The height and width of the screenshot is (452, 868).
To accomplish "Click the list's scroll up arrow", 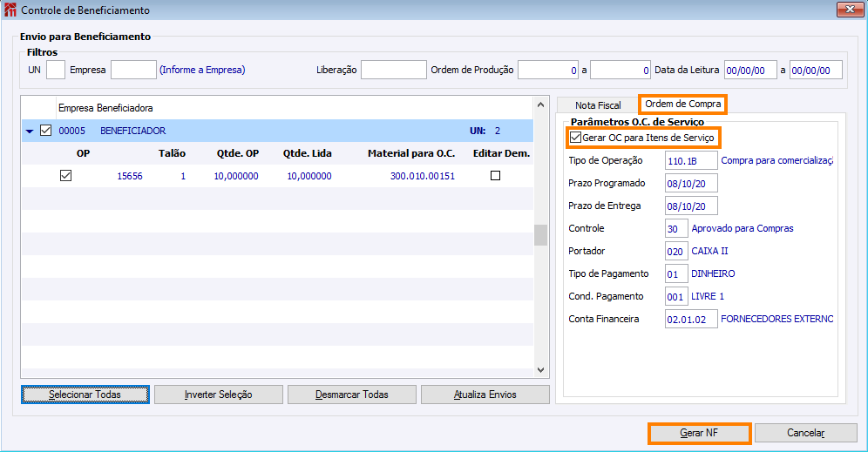I will 541,105.
